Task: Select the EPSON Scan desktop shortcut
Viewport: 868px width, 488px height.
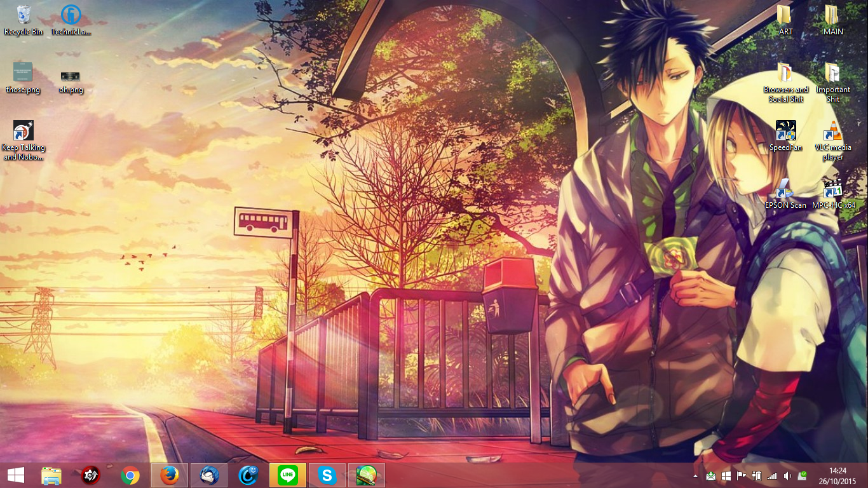Action: (785, 194)
